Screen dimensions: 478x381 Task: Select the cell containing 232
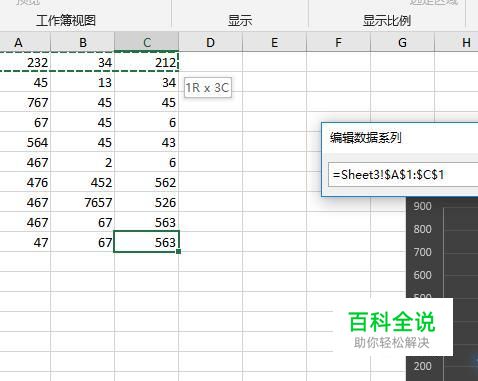pos(25,62)
